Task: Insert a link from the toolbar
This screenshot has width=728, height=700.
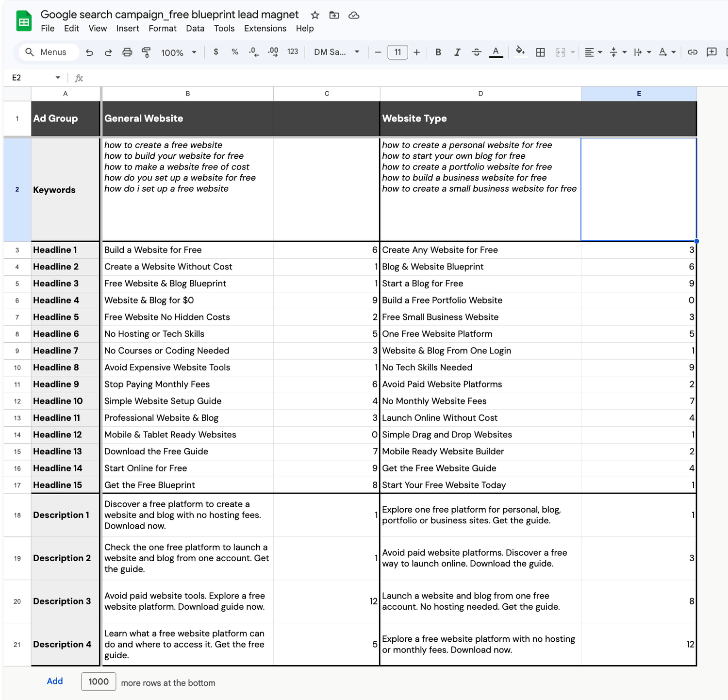Action: [693, 52]
